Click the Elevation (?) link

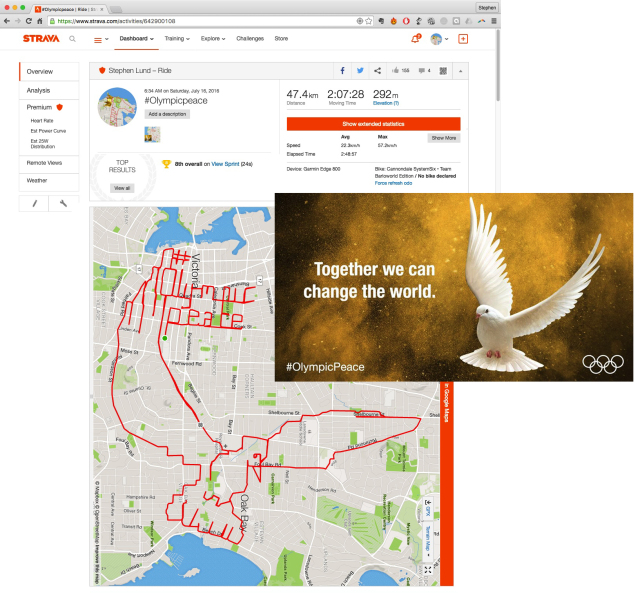point(386,103)
